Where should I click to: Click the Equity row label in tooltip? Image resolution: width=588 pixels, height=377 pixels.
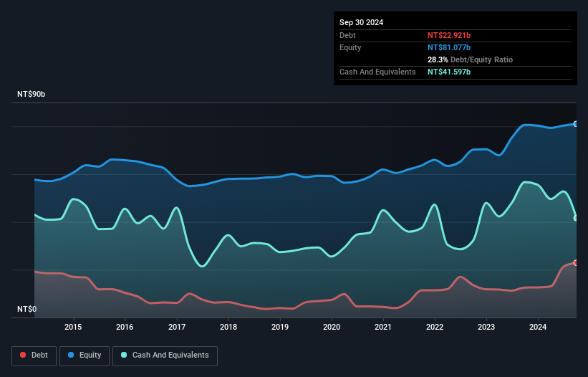(x=350, y=47)
